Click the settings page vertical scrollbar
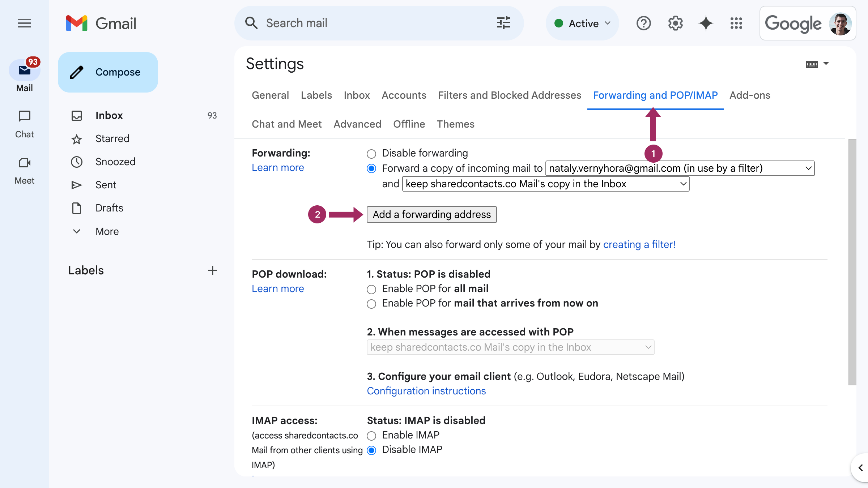The image size is (868, 488). (x=852, y=262)
